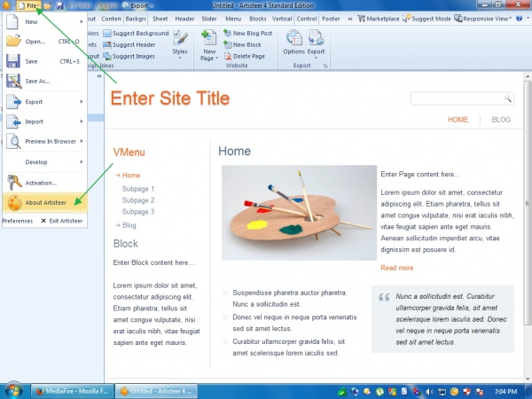Screen dimensions: 532x399
Task: Click the Activation keys icon
Action: pyautogui.click(x=14, y=183)
